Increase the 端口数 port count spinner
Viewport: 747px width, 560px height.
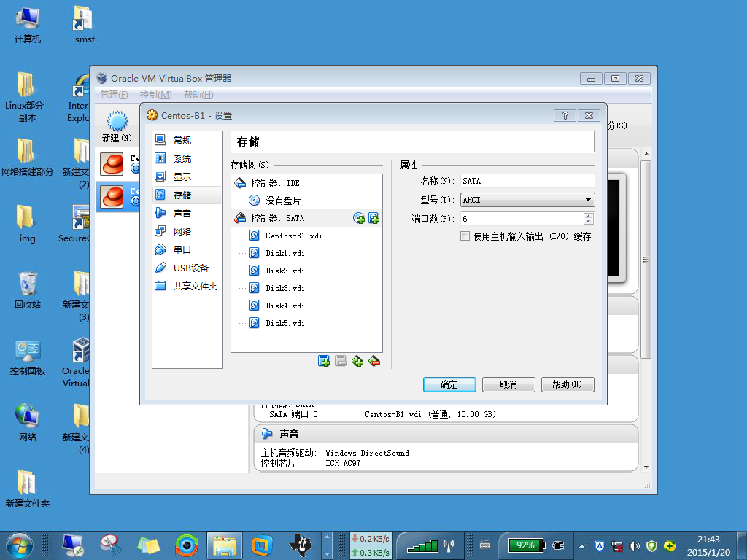589,215
